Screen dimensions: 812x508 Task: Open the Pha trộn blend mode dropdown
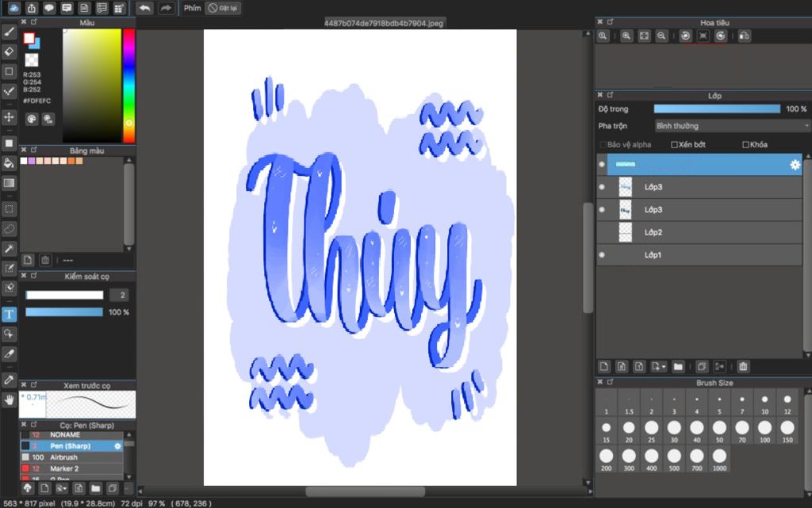pyautogui.click(x=732, y=126)
